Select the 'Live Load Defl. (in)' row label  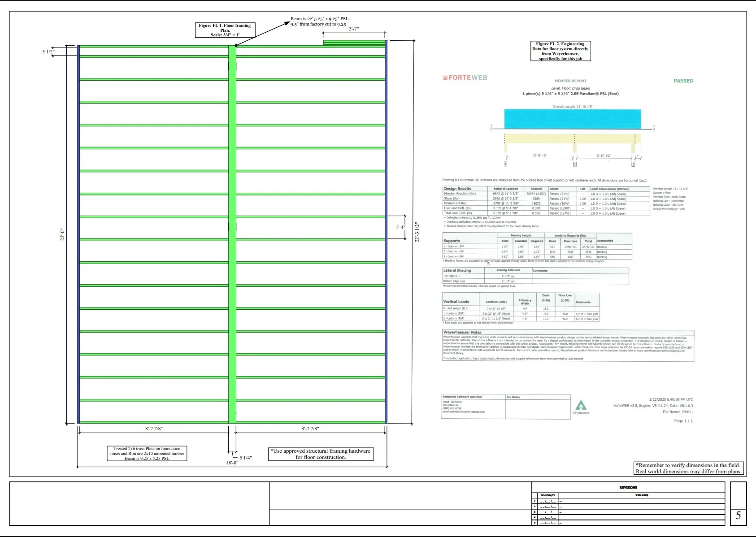click(x=457, y=208)
